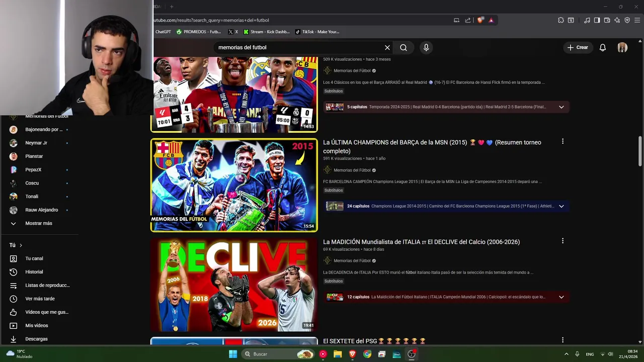
Task: Open the Brave hamburger main menu
Action: pos(637,20)
